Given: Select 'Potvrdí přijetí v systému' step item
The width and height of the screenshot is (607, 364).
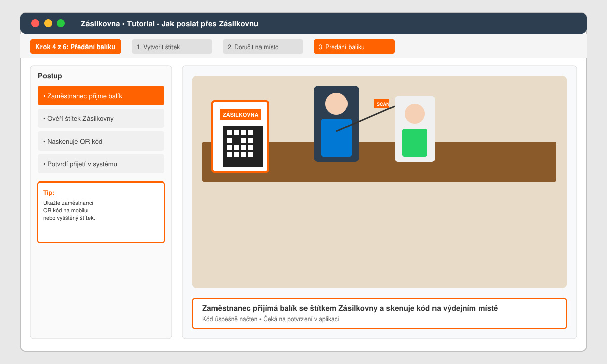Looking at the screenshot, I should coord(101,164).
